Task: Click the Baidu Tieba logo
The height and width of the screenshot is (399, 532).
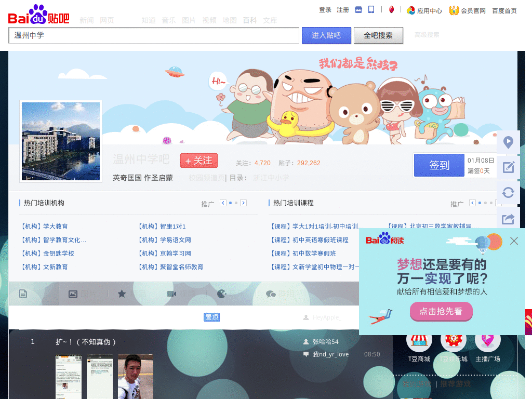Action: tap(38, 15)
